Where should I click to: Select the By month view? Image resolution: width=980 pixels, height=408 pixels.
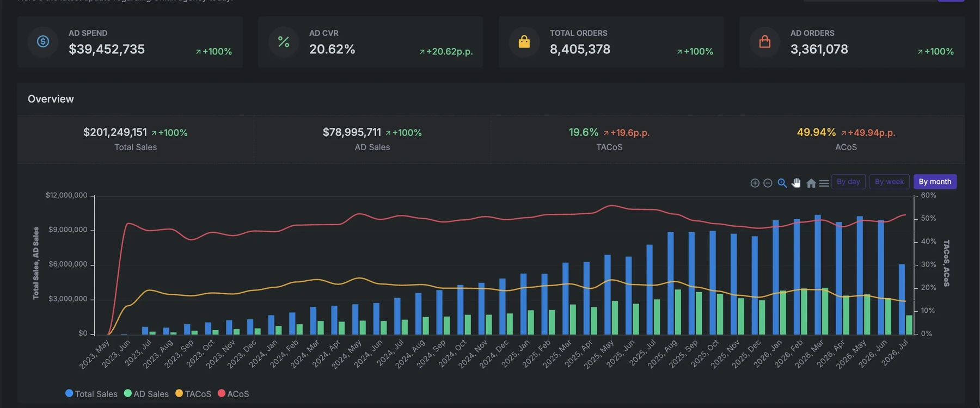tap(935, 182)
